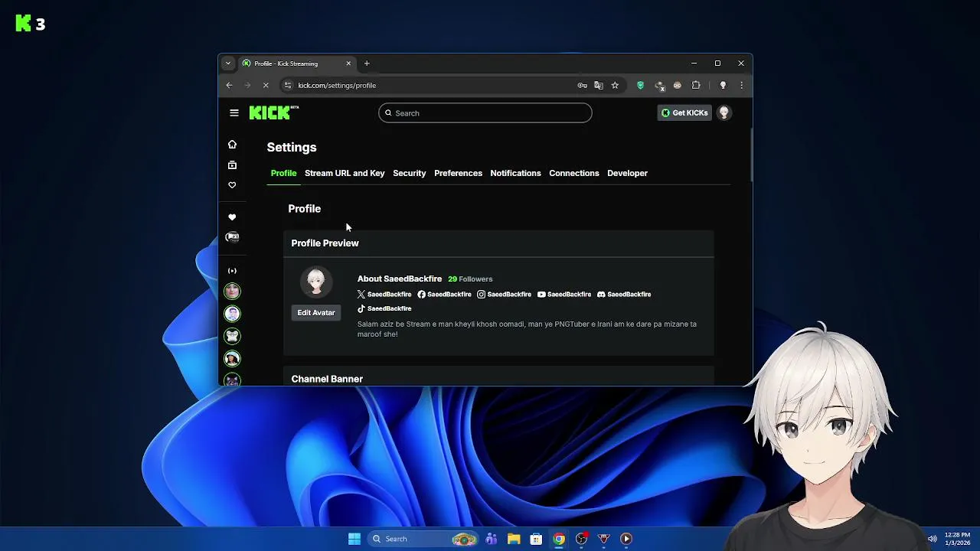Click the Chrome profile avatar icon
The height and width of the screenshot is (551, 980).
tap(723, 85)
